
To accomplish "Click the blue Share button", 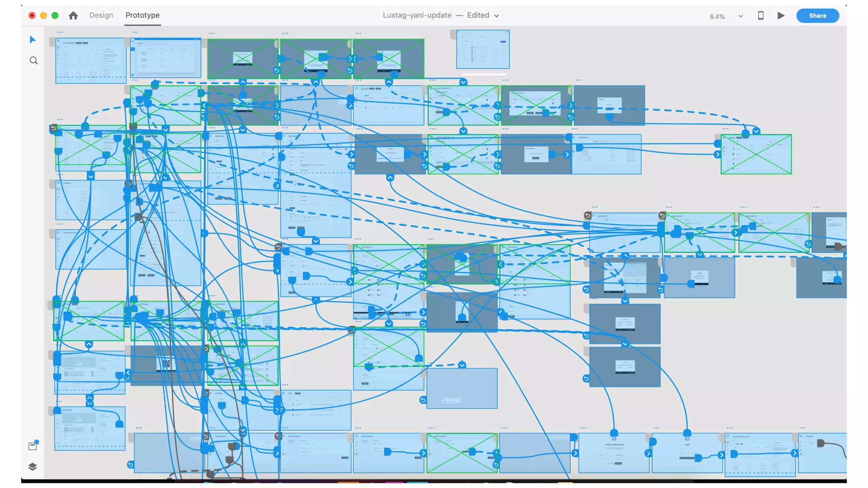I will [817, 16].
